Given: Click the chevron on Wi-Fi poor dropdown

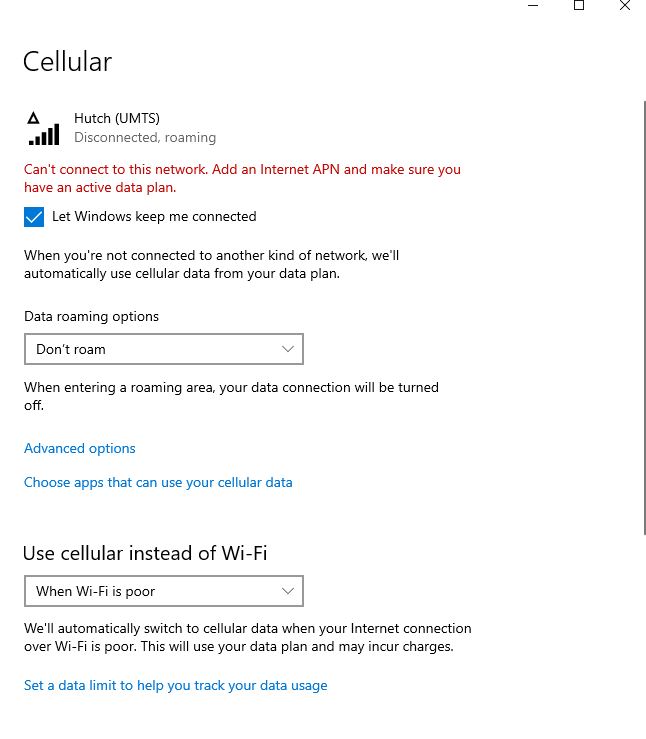Looking at the screenshot, I should pyautogui.click(x=287, y=591).
